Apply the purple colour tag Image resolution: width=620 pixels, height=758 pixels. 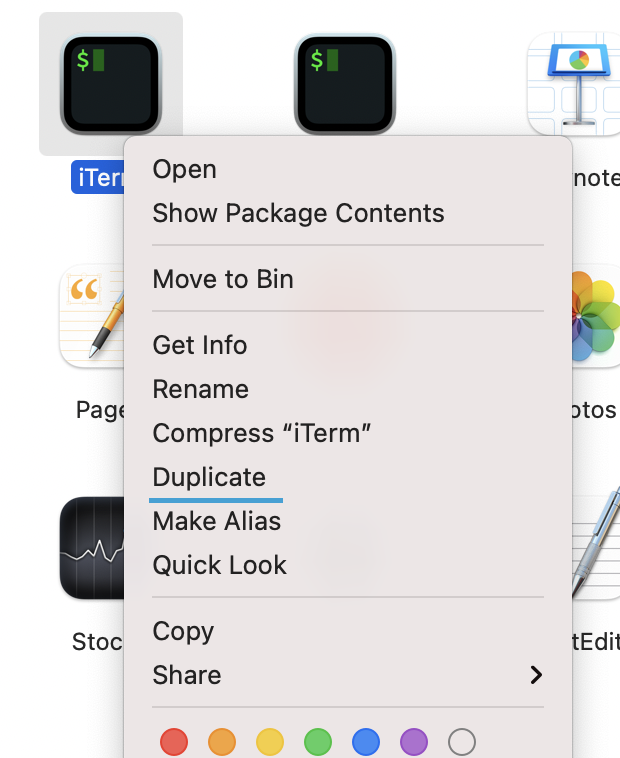(x=414, y=742)
